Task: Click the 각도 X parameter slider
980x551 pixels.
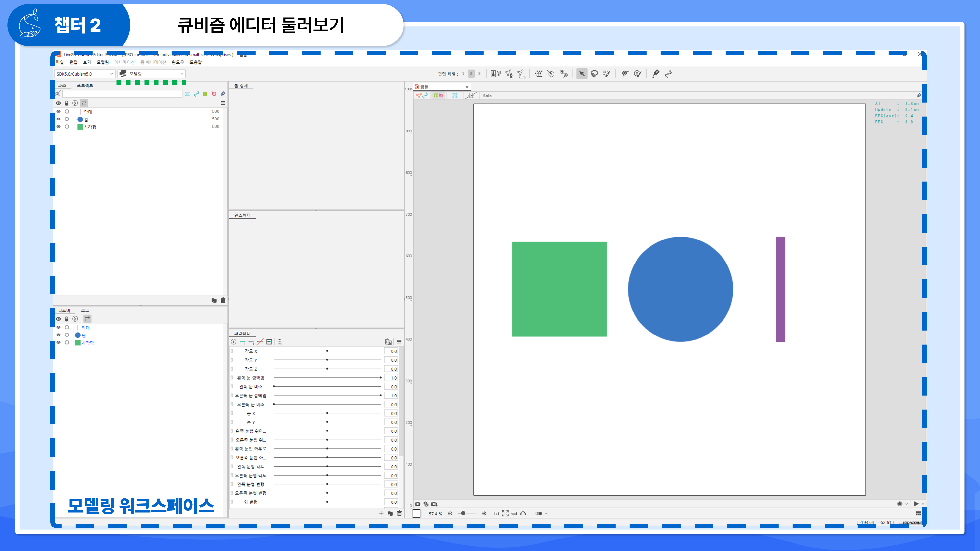Action: pos(327,351)
